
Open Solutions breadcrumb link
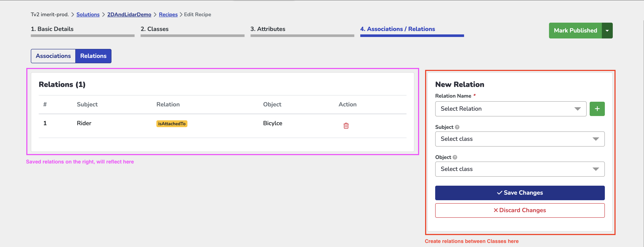88,15
